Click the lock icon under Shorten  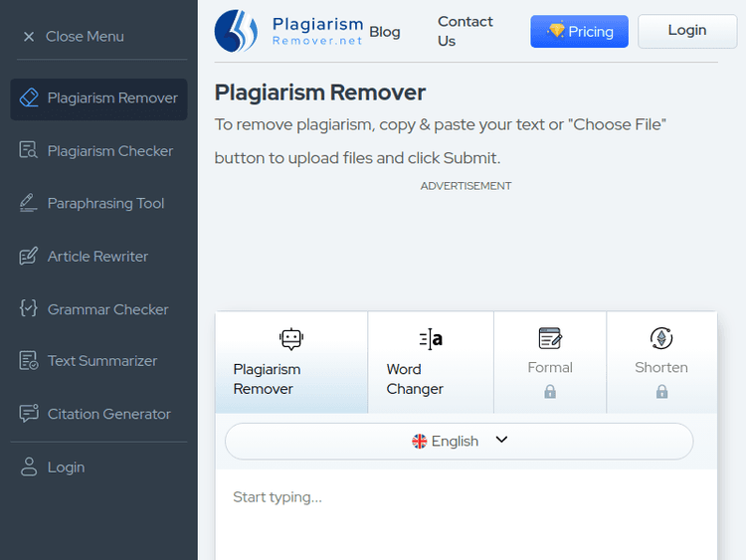[x=661, y=392]
